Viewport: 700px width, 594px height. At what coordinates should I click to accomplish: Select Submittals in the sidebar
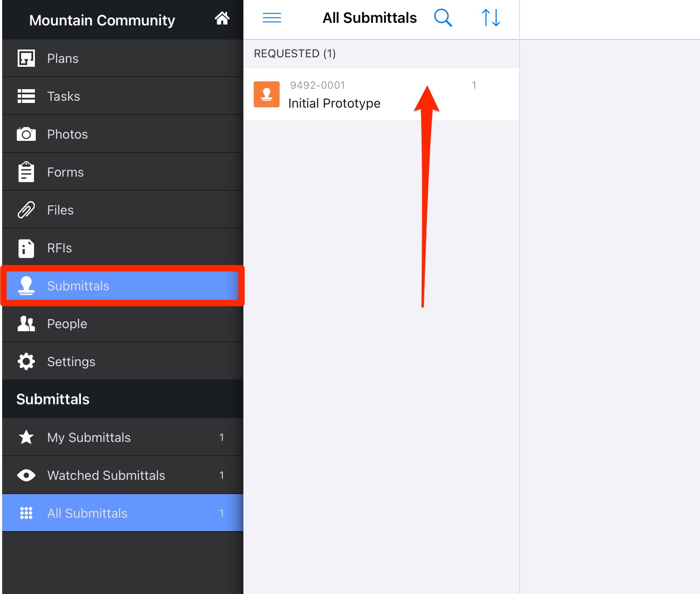click(123, 286)
